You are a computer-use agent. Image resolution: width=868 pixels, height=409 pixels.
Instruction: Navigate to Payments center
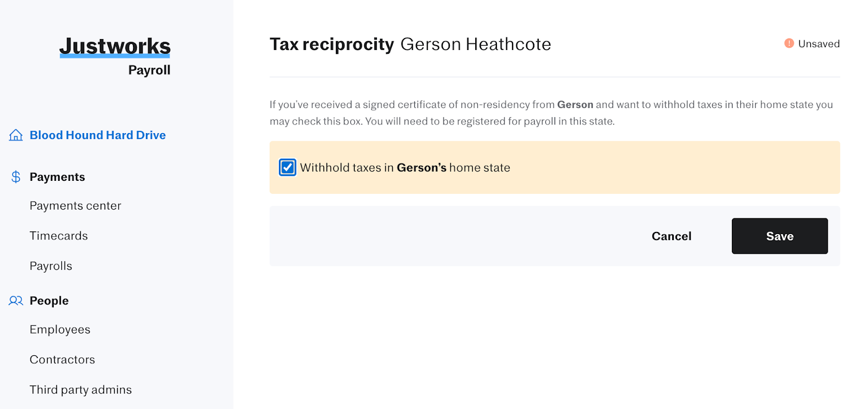(75, 205)
